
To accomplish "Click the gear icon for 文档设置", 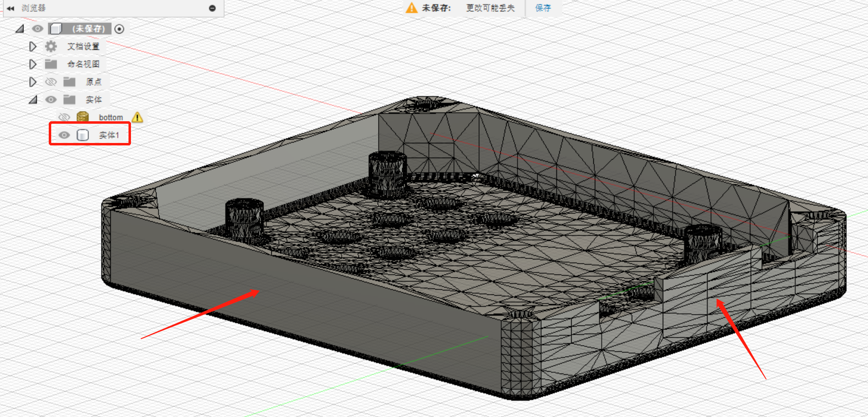I will point(51,46).
